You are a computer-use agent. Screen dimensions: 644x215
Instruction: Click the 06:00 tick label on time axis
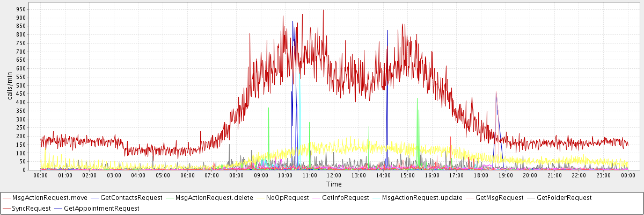point(187,175)
